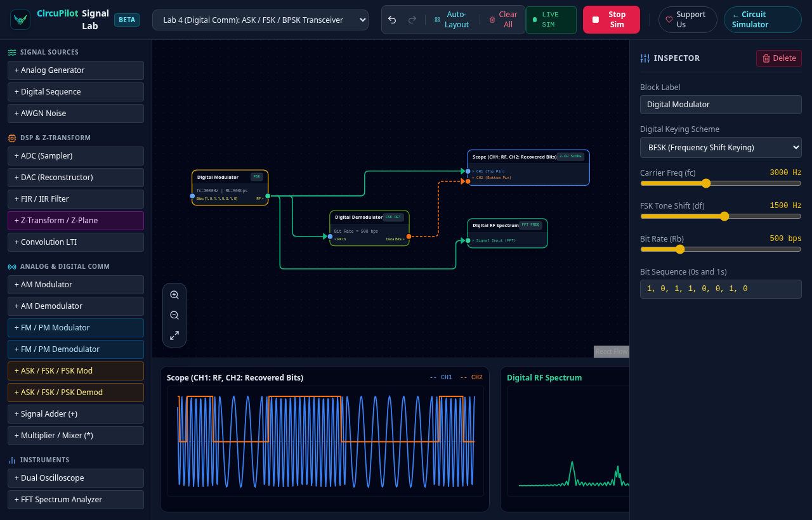Add an FM / PM Demodulator block
The width and height of the screenshot is (812, 520).
[76, 349]
